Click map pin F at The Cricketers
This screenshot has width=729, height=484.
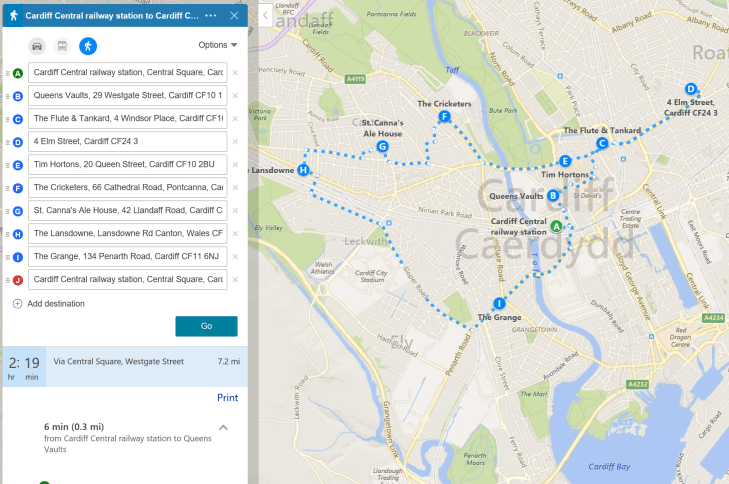[444, 116]
